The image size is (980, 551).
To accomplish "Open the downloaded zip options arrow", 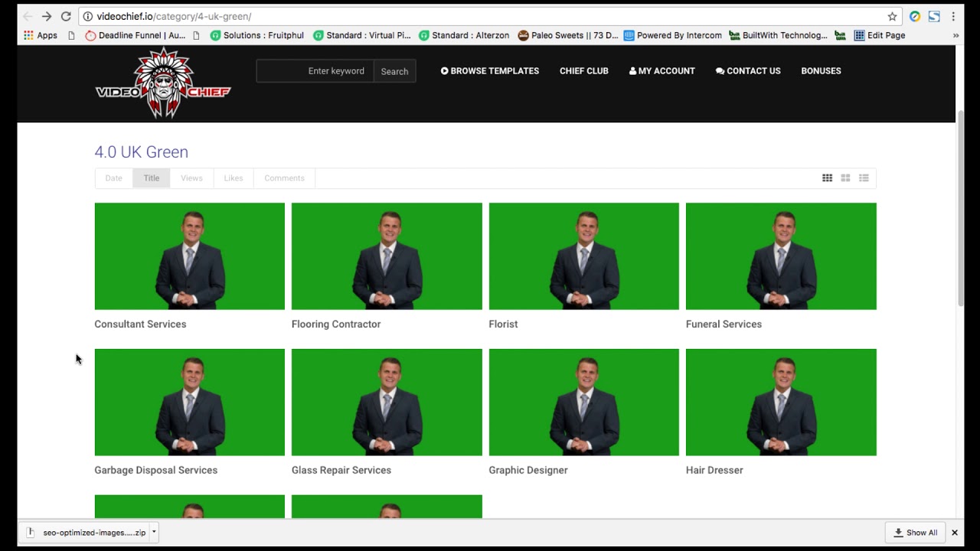I will tap(154, 532).
